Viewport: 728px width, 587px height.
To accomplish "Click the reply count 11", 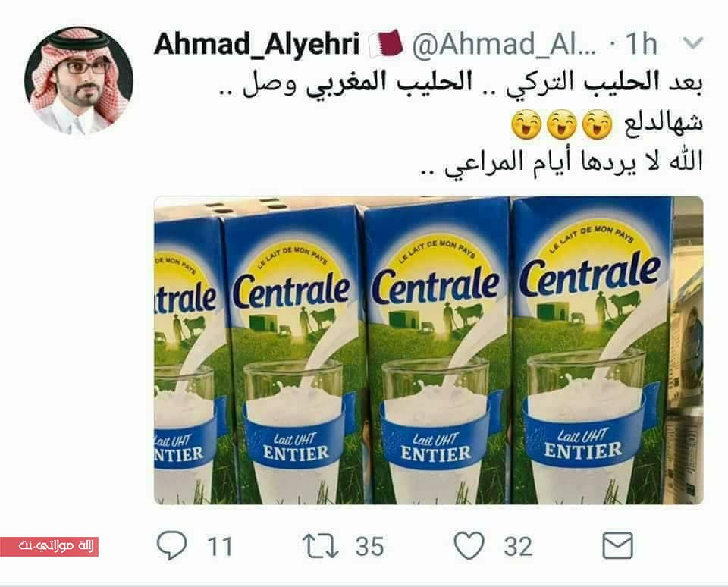I will [220, 547].
